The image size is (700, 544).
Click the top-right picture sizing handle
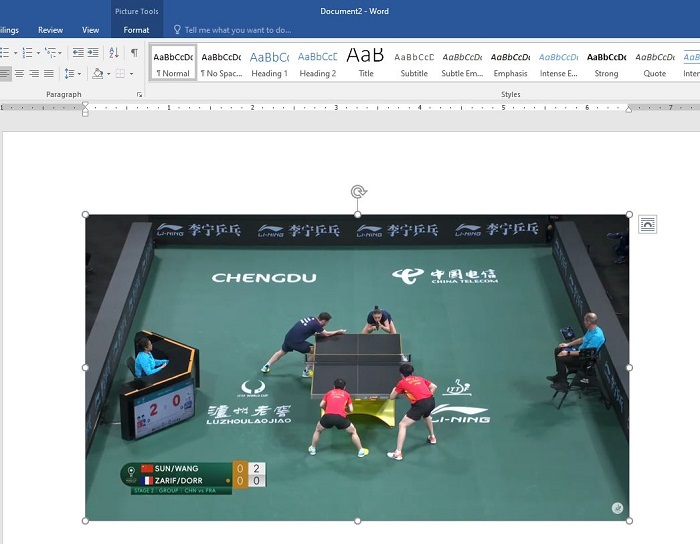point(629,215)
